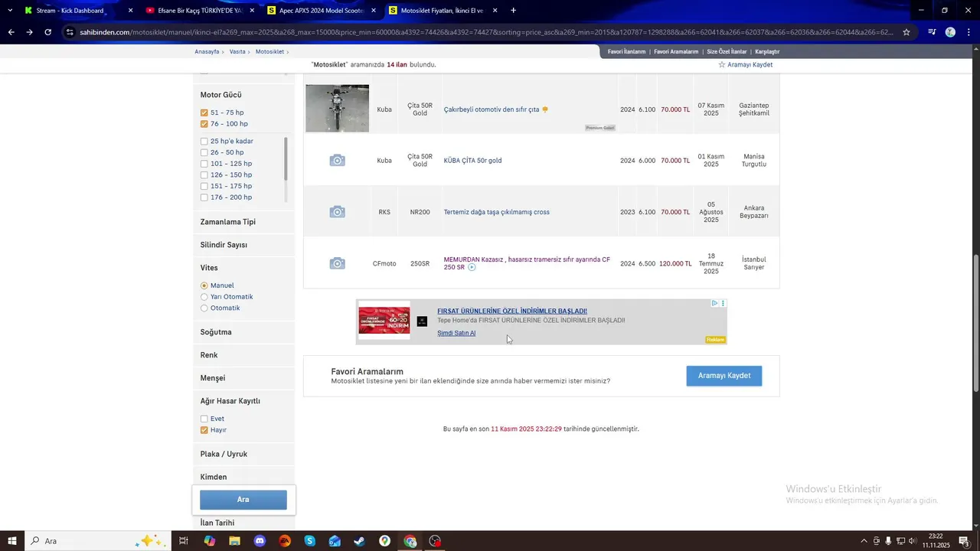Expand the Menşei filter section

(x=213, y=378)
